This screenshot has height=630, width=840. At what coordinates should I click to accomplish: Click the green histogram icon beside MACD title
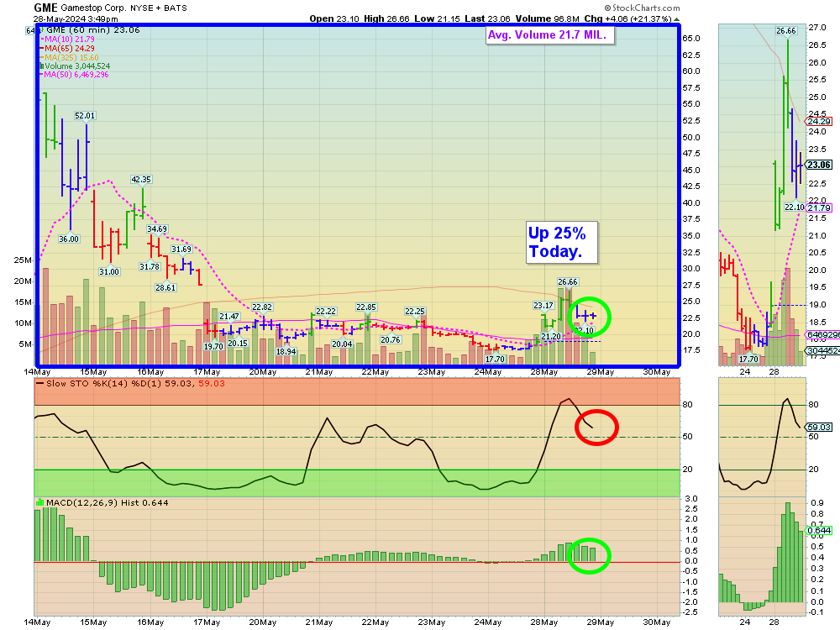click(x=39, y=502)
